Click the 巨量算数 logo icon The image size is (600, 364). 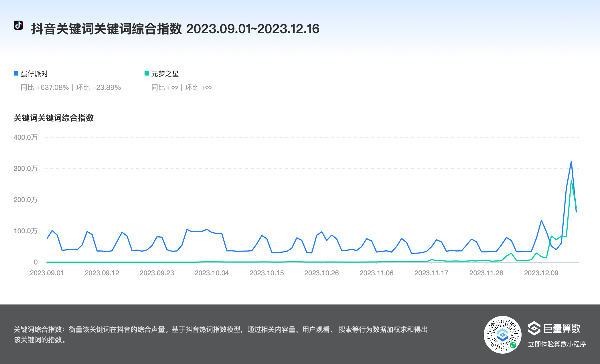click(x=534, y=328)
